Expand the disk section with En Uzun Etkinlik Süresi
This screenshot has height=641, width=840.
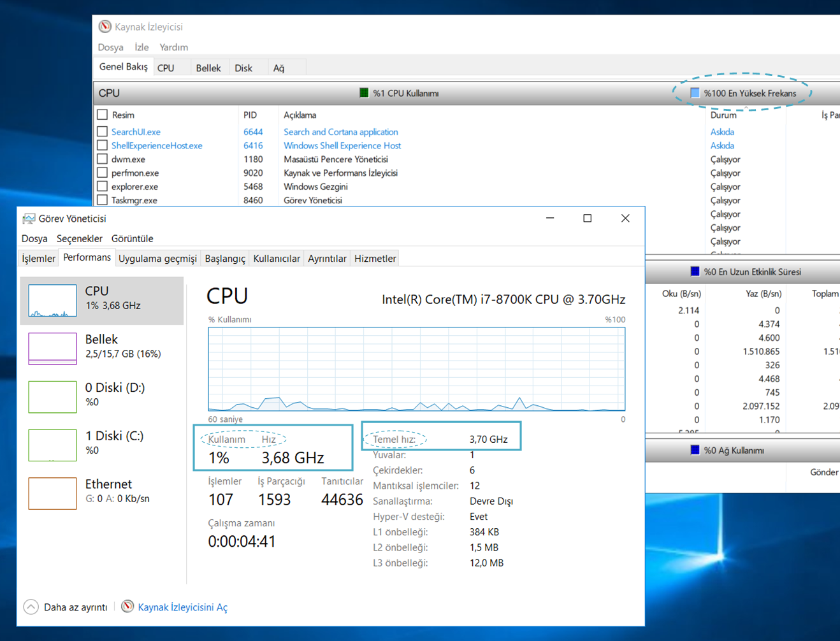742,271
